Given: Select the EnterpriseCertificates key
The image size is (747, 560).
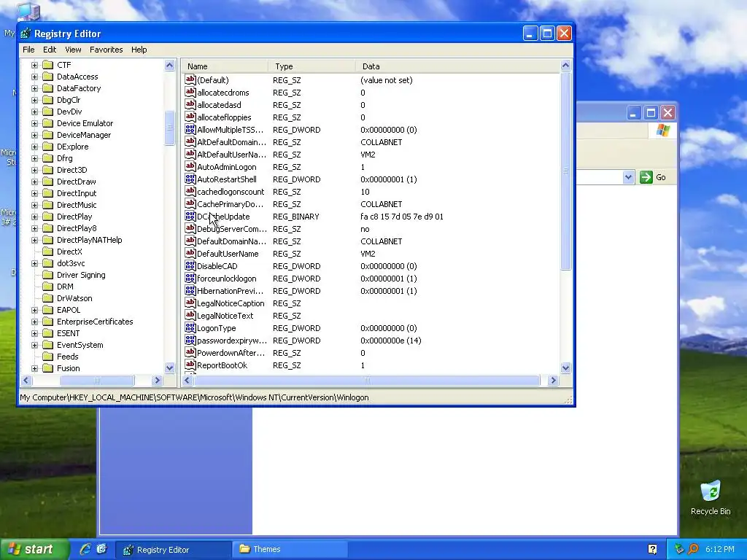Looking at the screenshot, I should 95,322.
